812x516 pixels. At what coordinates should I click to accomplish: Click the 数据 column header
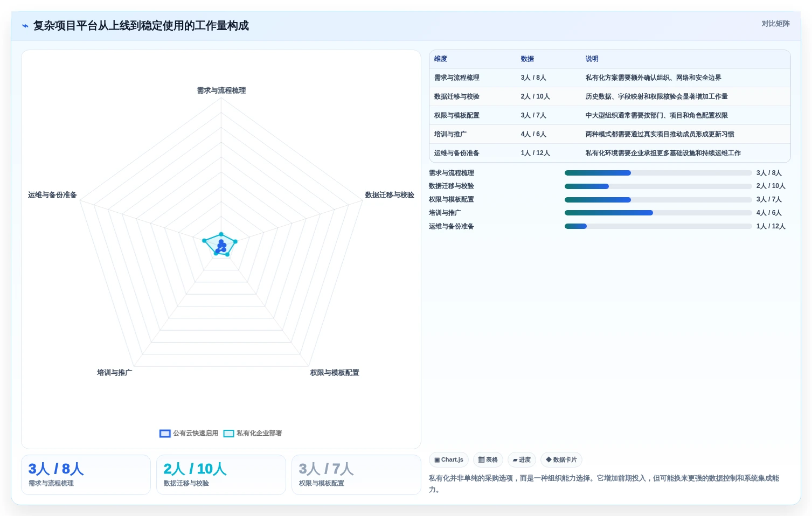527,59
